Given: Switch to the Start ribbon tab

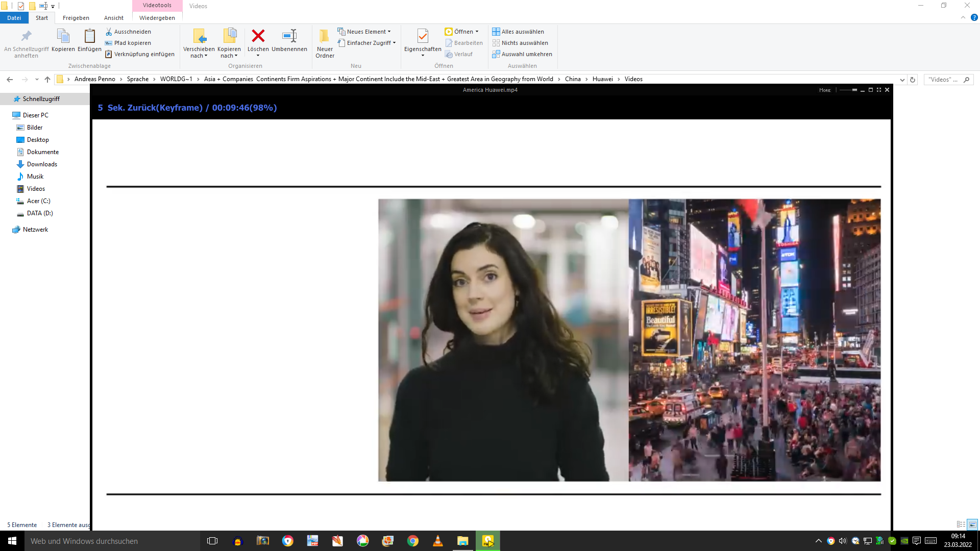Looking at the screenshot, I should 42,18.
